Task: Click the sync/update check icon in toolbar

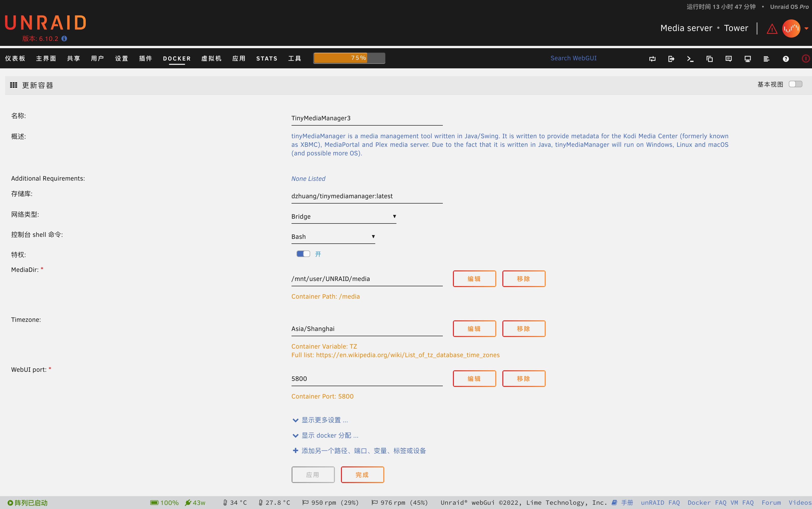Action: click(652, 59)
